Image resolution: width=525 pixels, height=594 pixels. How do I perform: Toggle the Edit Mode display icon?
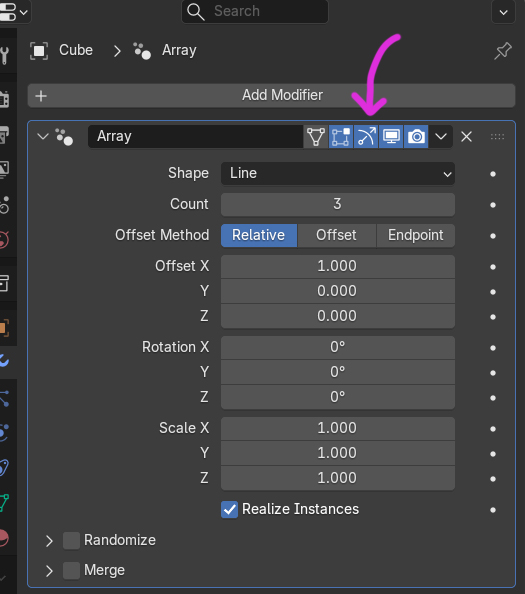341,137
